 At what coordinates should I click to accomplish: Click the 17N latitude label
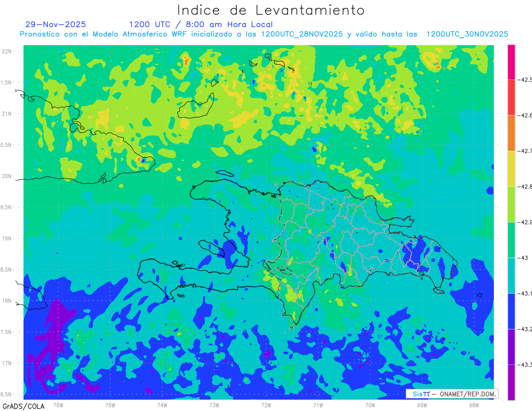click(x=8, y=363)
